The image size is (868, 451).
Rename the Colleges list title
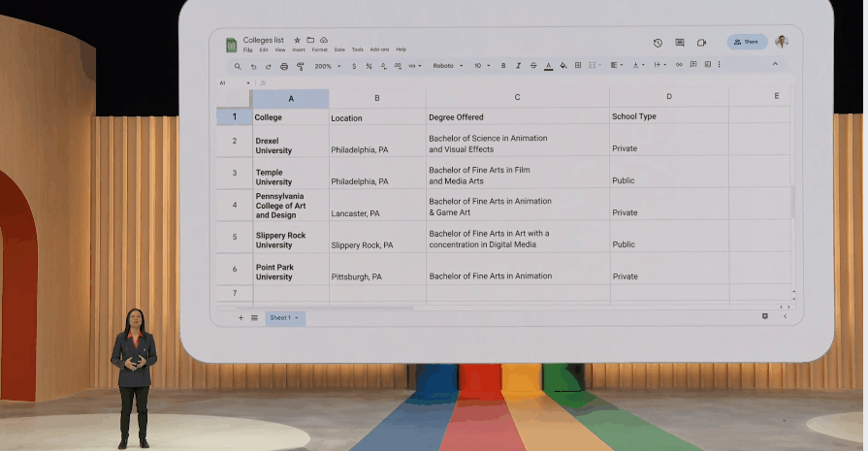coord(263,40)
